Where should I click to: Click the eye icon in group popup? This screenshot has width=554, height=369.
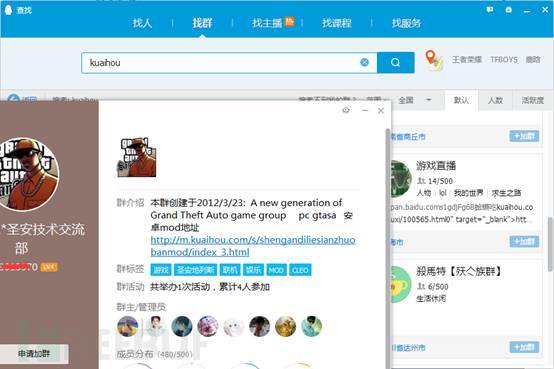pos(346,110)
